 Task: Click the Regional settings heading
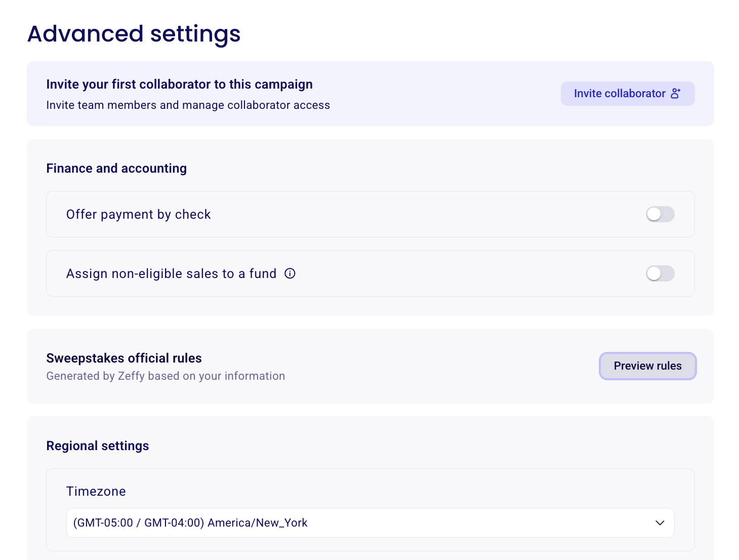(98, 446)
